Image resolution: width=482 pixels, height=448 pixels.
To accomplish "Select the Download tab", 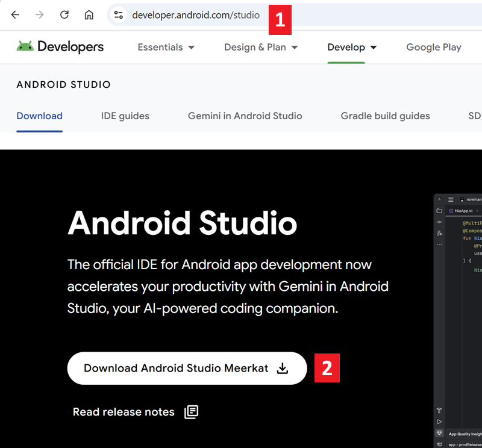I will click(39, 116).
